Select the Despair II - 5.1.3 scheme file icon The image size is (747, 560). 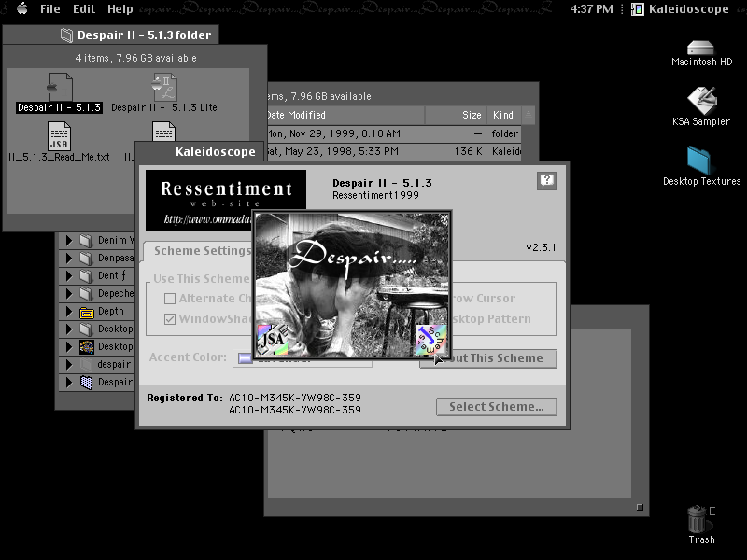click(60, 87)
